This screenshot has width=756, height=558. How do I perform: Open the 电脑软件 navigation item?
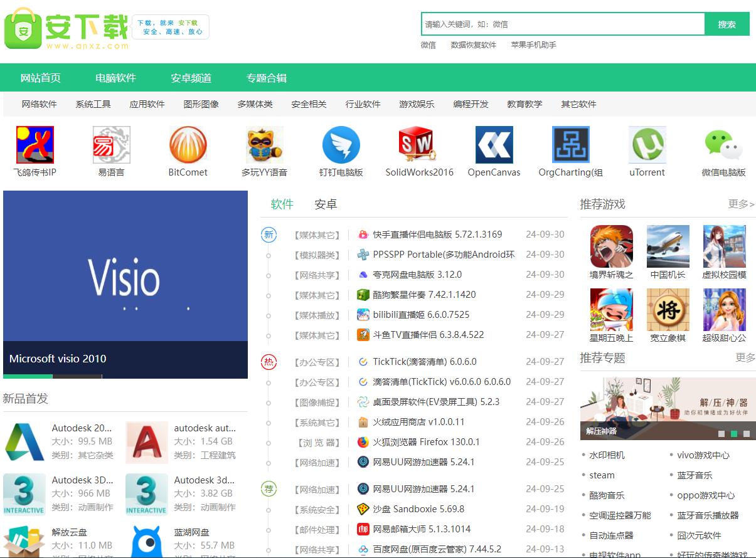pos(116,78)
